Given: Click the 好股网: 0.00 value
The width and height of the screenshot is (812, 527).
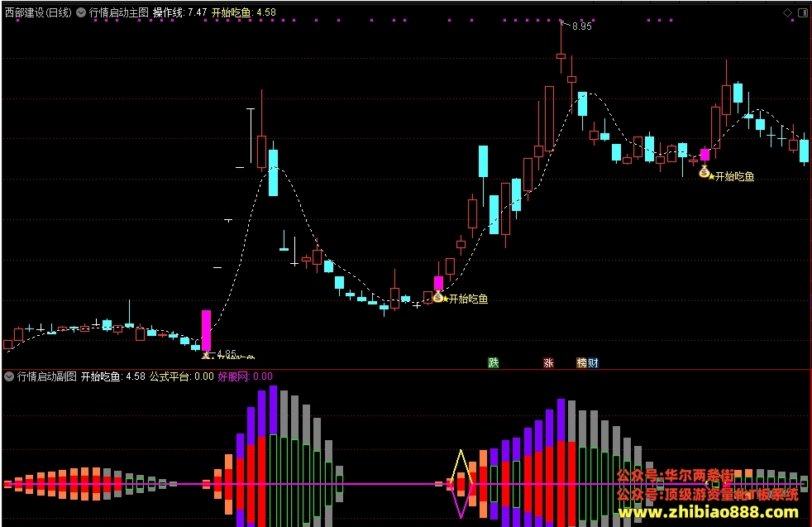Looking at the screenshot, I should click(245, 376).
